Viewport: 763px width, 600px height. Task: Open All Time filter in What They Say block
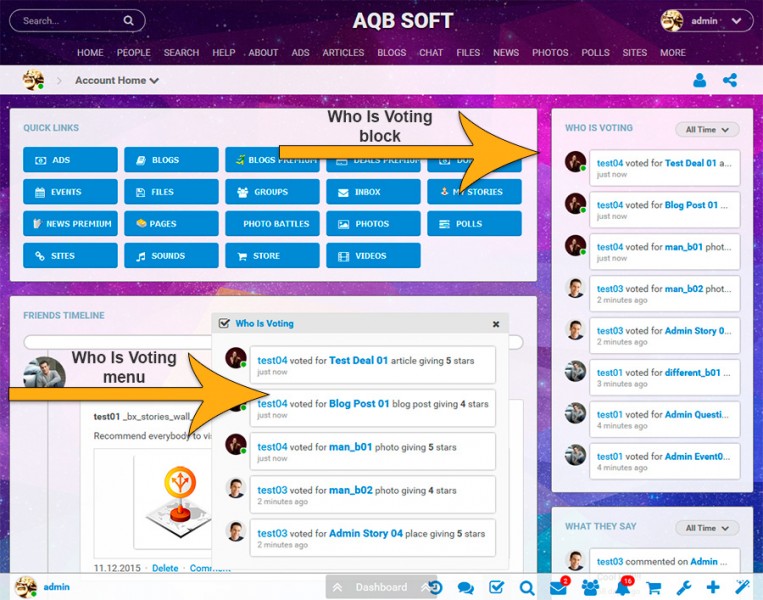[x=707, y=528]
